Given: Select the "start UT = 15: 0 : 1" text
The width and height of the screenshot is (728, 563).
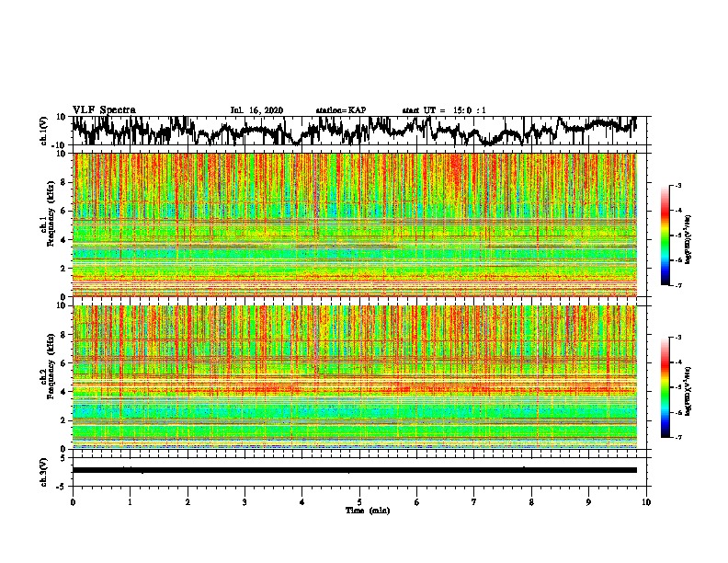Looking at the screenshot, I should [x=444, y=110].
